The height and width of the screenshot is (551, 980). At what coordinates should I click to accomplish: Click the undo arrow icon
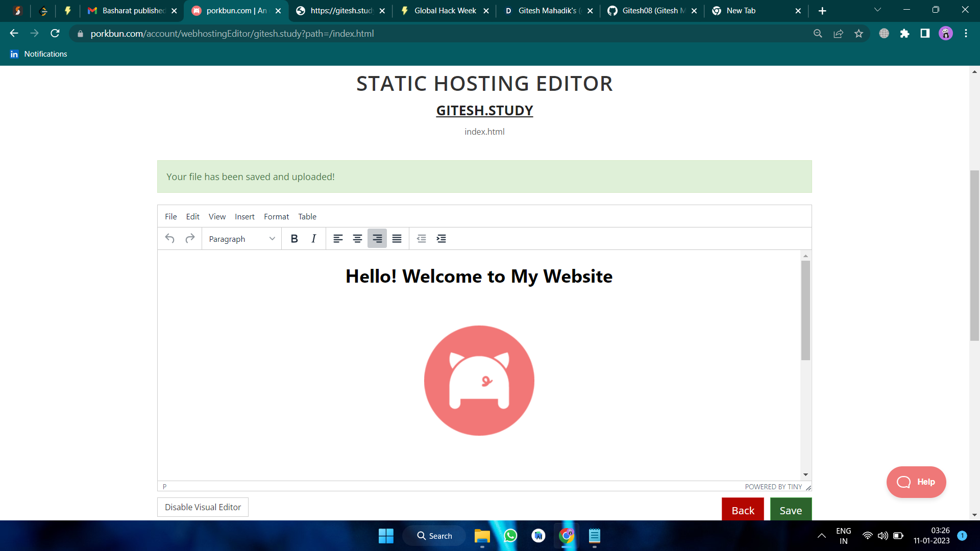click(x=170, y=239)
